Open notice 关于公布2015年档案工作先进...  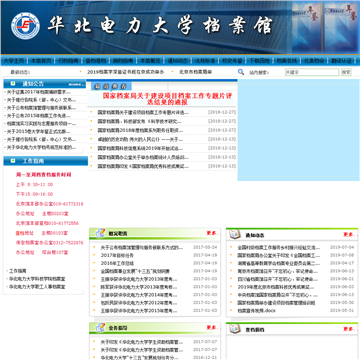pos(38,116)
